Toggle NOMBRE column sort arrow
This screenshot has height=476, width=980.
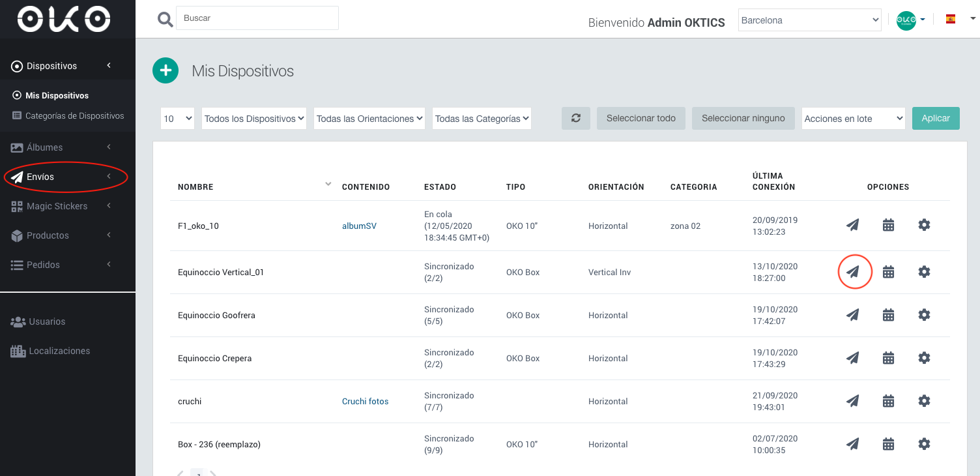click(328, 185)
